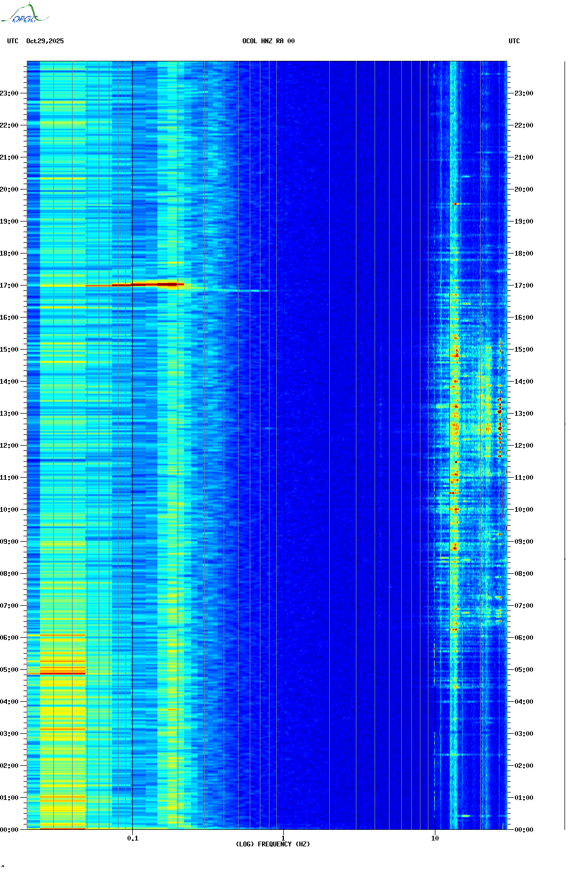Click the black vertical line at 0.1 Hz
The image size is (588, 872).
132,427
